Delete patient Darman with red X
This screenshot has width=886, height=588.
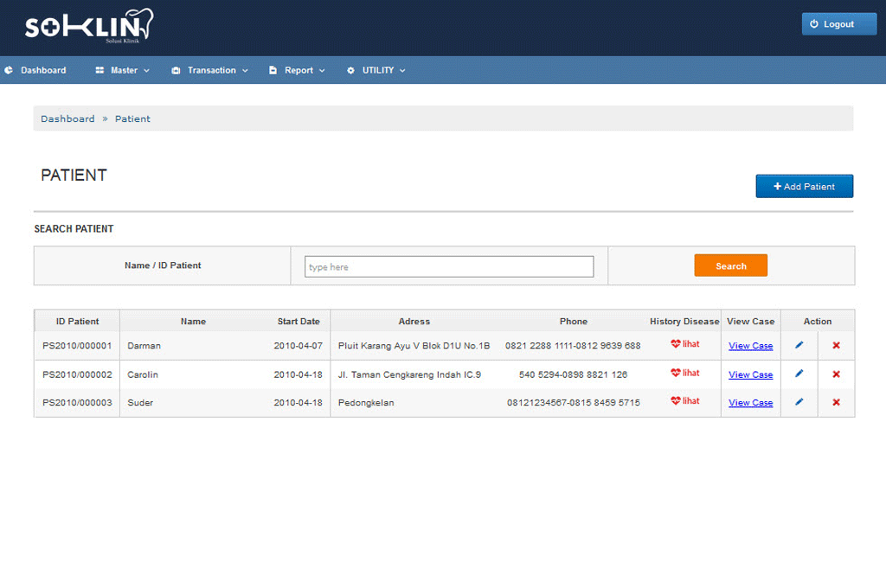(x=836, y=346)
